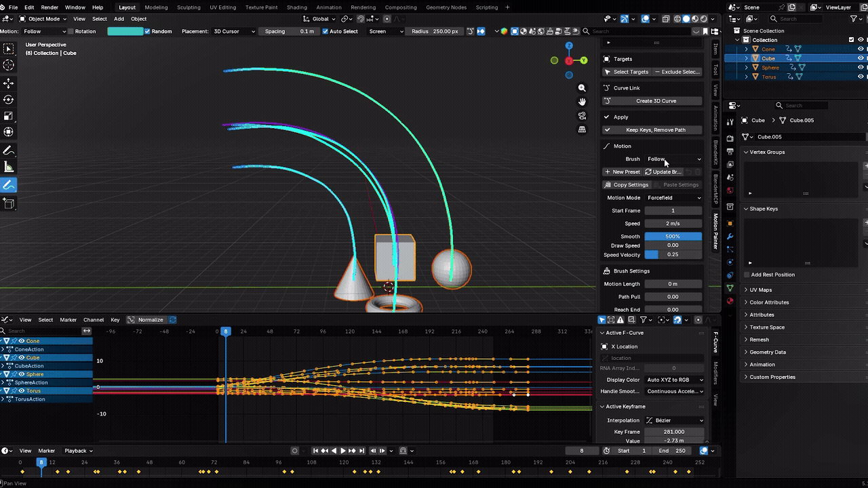Adjust the Smooth 500% slider
Viewport: 868px width, 488px height.
click(x=673, y=237)
